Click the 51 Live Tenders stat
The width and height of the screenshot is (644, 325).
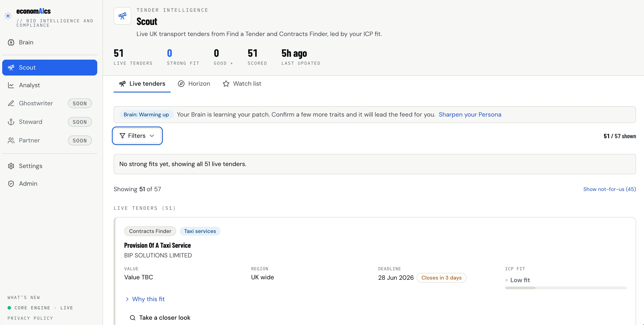133,57
